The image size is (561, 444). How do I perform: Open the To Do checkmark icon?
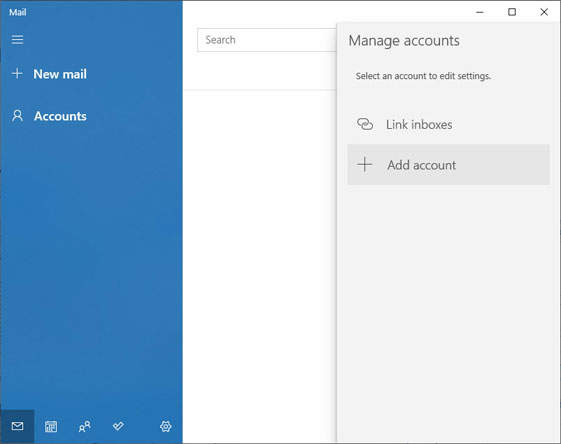coord(118,426)
